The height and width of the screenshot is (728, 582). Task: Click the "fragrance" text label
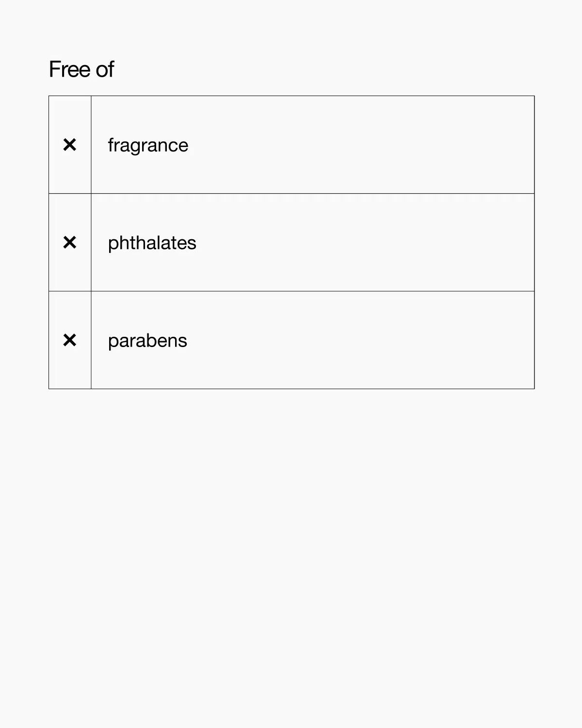point(148,145)
